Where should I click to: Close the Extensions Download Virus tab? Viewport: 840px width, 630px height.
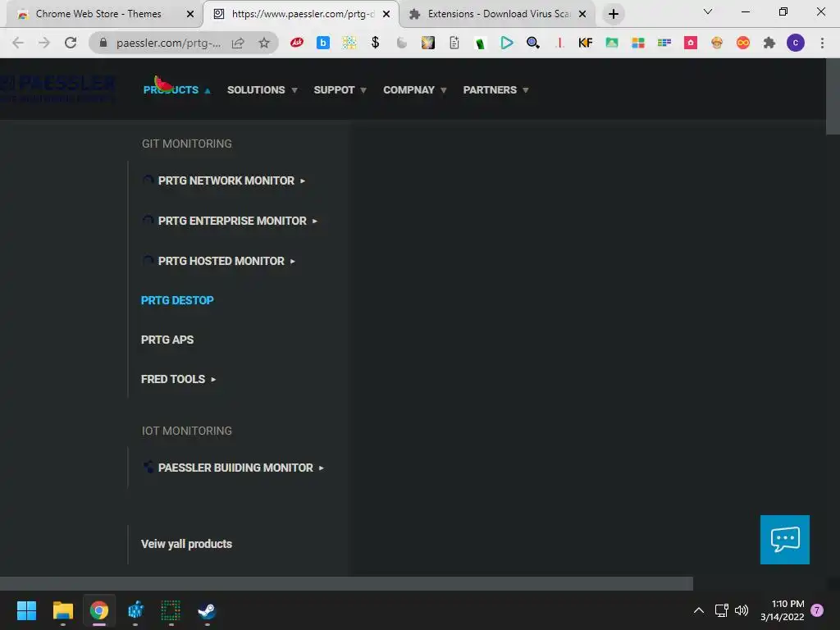582,14
